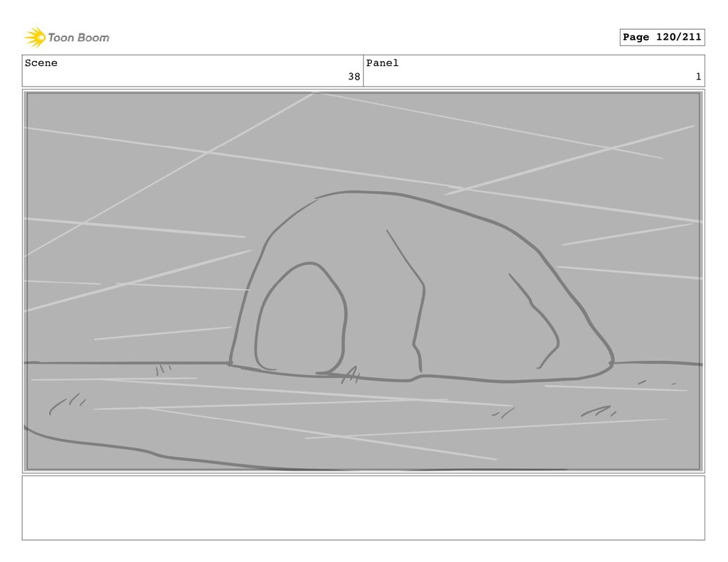
Task: Click the Page 120/211 indicator
Action: tap(662, 37)
